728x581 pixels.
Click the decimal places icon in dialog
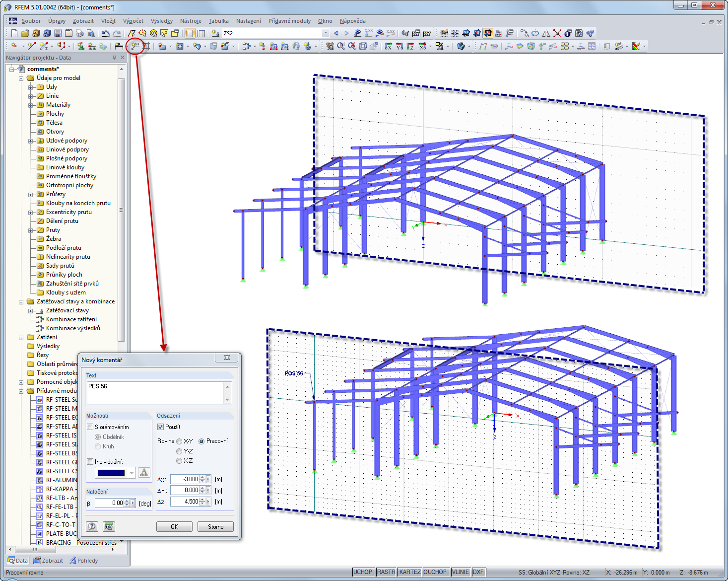point(108,526)
